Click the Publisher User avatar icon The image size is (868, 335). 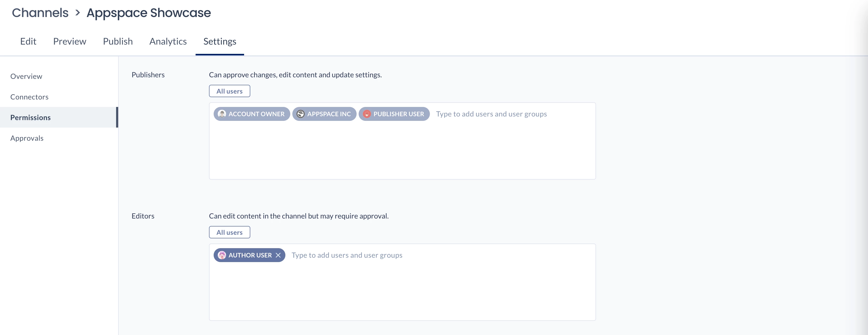(367, 114)
